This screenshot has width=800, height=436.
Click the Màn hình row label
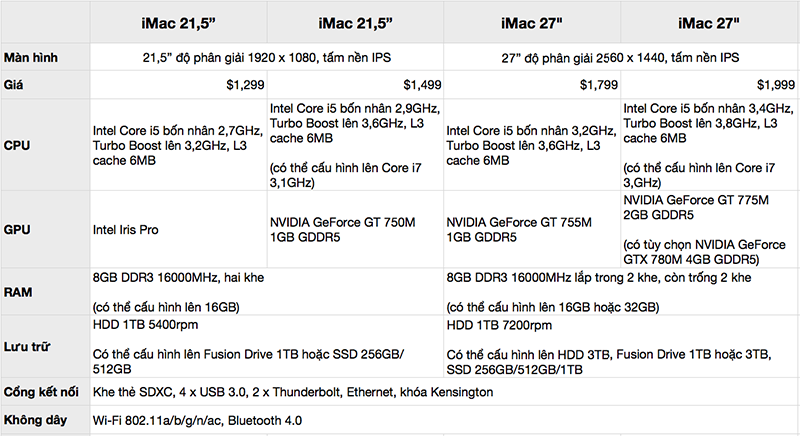pos(31,58)
